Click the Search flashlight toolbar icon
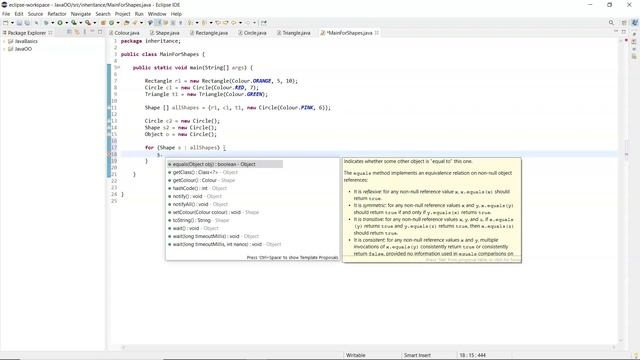This screenshot has width=640, height=360. (x=135, y=23)
